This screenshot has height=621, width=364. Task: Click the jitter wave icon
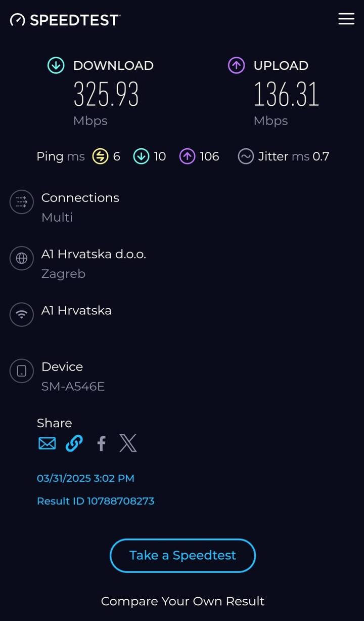tap(246, 157)
